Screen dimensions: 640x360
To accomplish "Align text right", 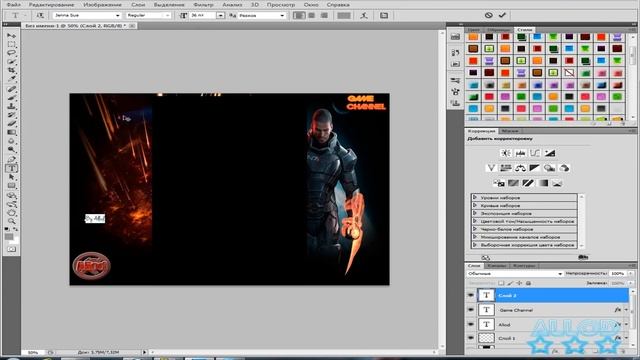I will click(x=324, y=15).
